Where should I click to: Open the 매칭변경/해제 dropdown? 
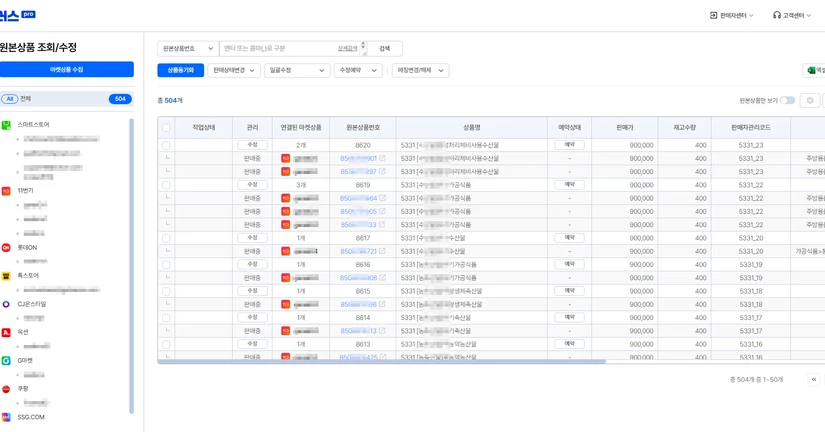420,71
